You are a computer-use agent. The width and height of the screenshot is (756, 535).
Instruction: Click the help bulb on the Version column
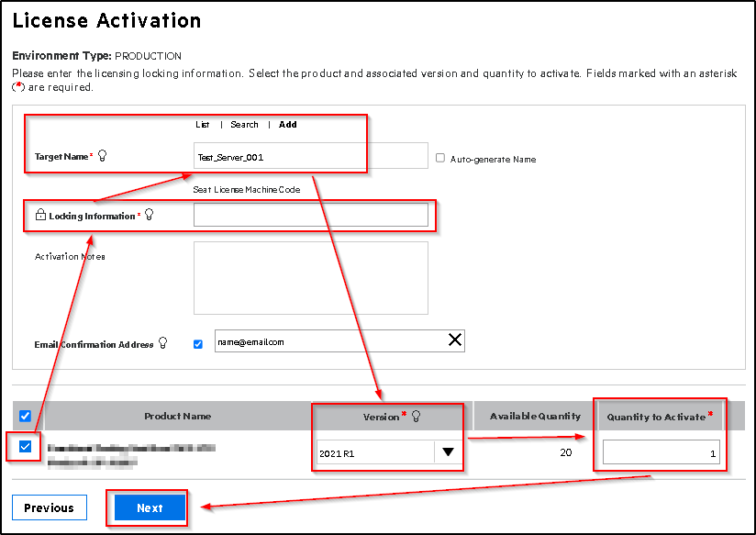[x=417, y=416]
